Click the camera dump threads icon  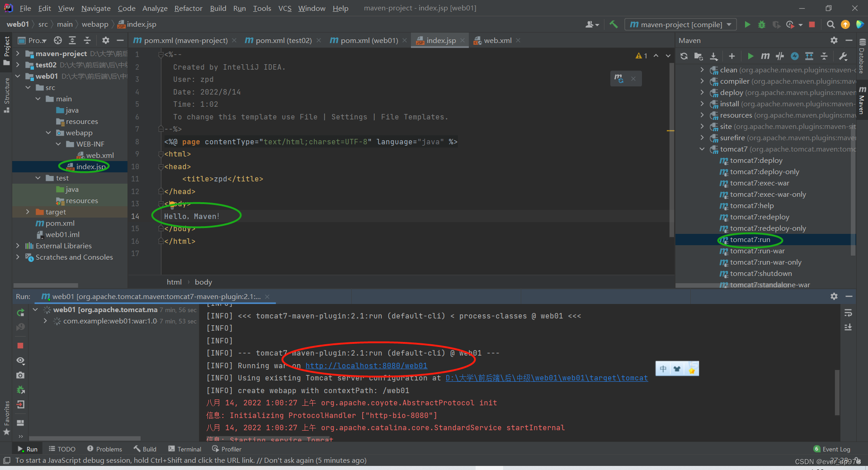coord(20,375)
